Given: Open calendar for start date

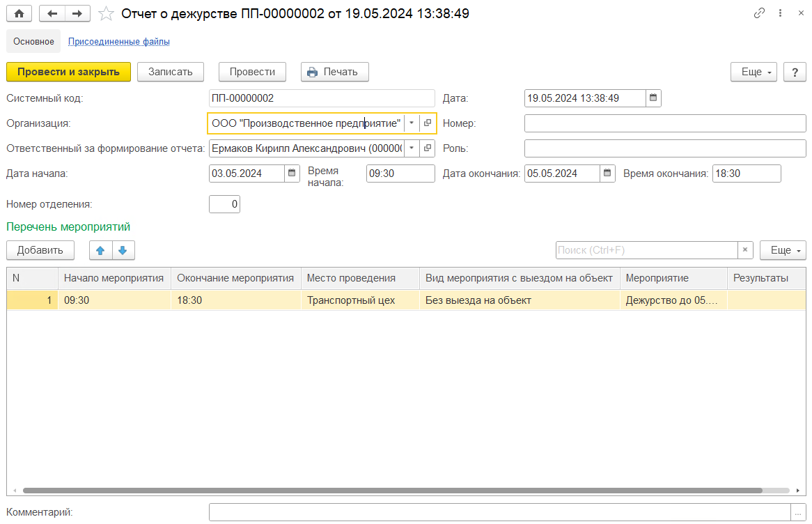Looking at the screenshot, I should point(293,174).
